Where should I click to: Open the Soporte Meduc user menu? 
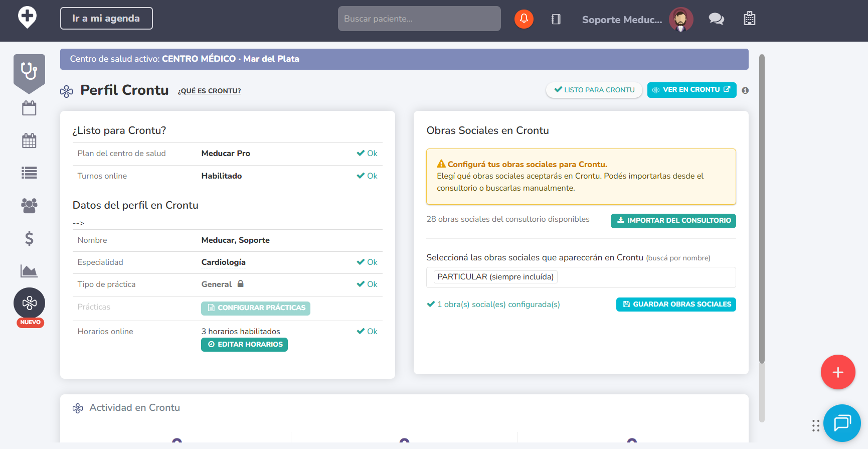pos(622,20)
